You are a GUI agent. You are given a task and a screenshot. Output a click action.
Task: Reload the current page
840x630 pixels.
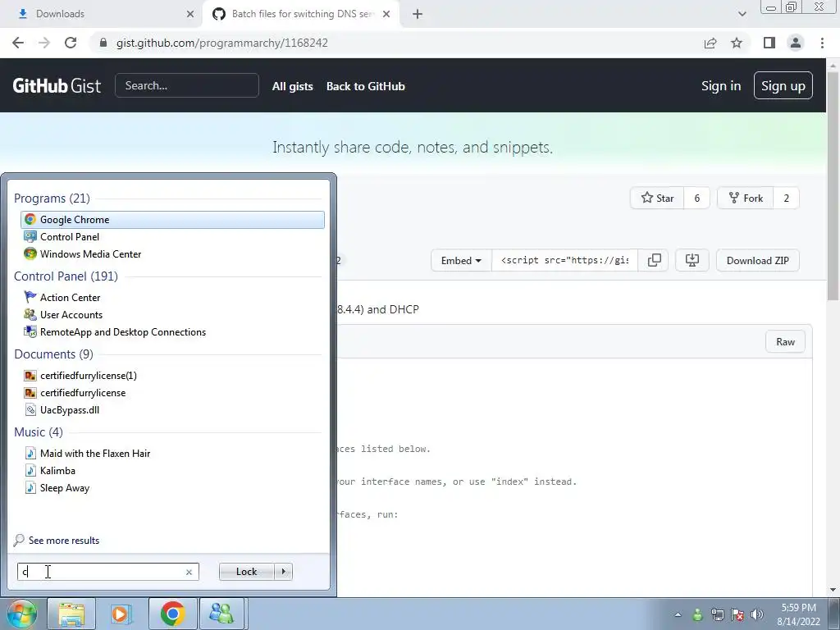coord(71,43)
